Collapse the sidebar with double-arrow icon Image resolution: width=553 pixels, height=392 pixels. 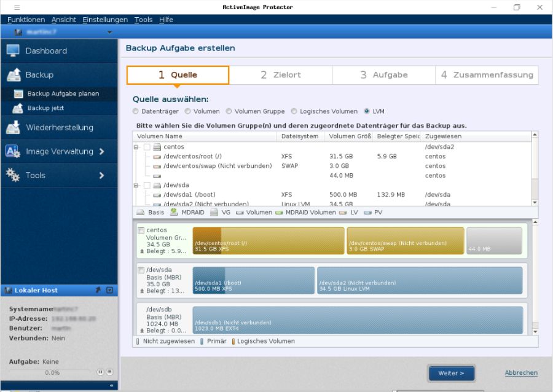[x=111, y=386]
